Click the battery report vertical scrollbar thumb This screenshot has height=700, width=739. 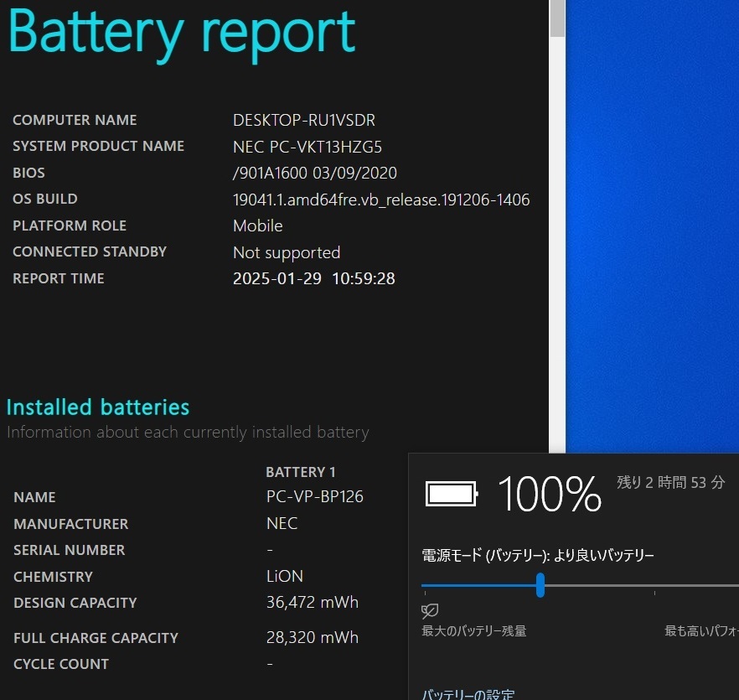pyautogui.click(x=557, y=18)
